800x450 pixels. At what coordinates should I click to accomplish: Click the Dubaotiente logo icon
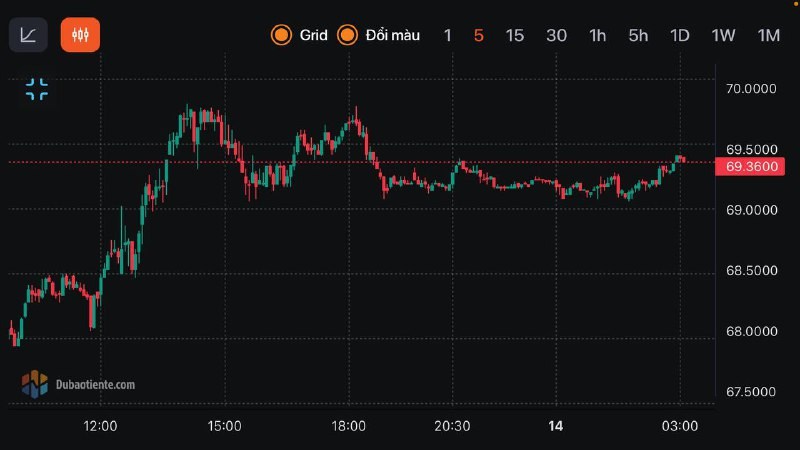(x=35, y=383)
